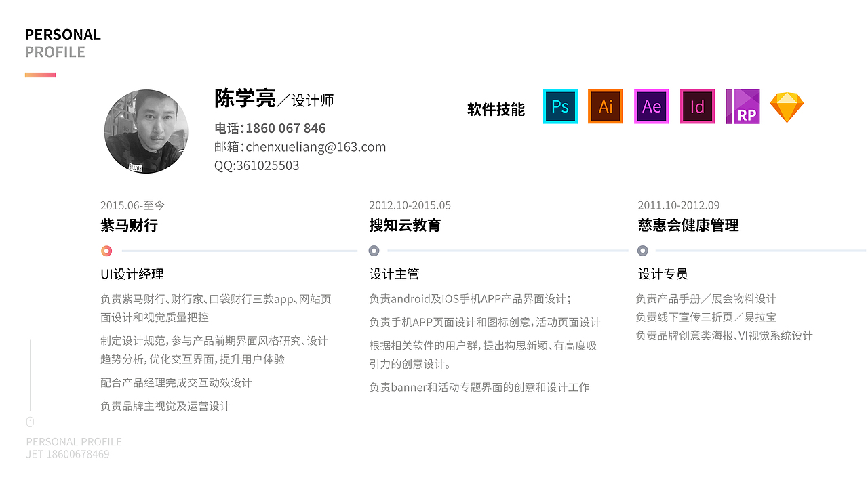Click the company name 慈惠会健康管理
Image resolution: width=868 pixels, height=488 pixels.
[688, 225]
